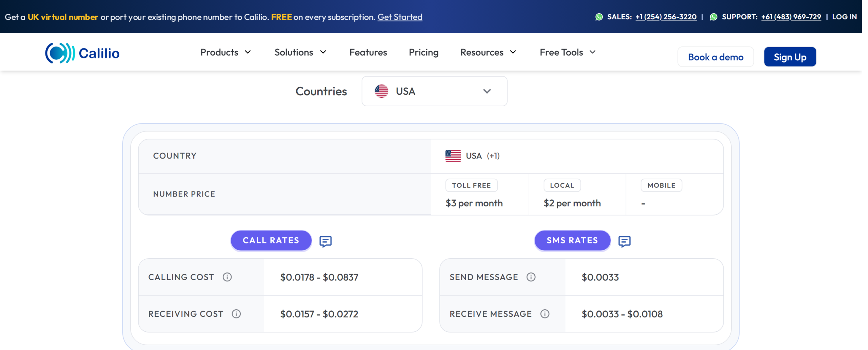Click the WhatsApp icon beside SUPPORT
Image resolution: width=868 pixels, height=350 pixels.
click(x=713, y=17)
